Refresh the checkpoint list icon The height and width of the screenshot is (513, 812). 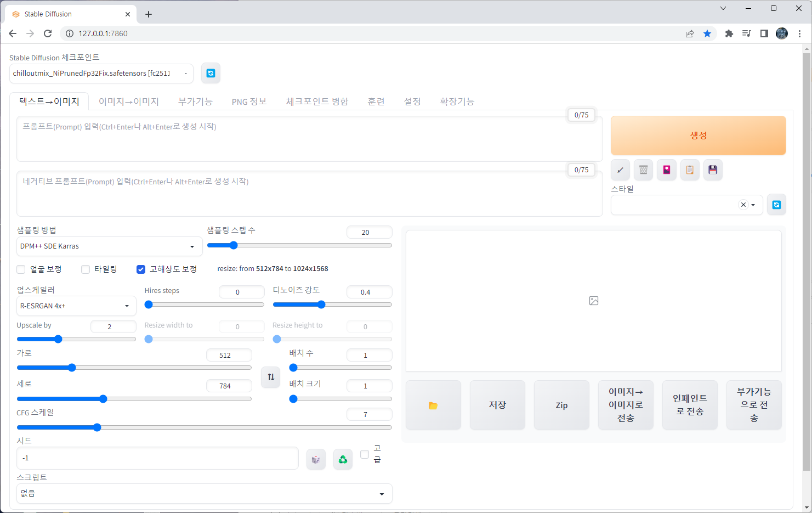(211, 73)
